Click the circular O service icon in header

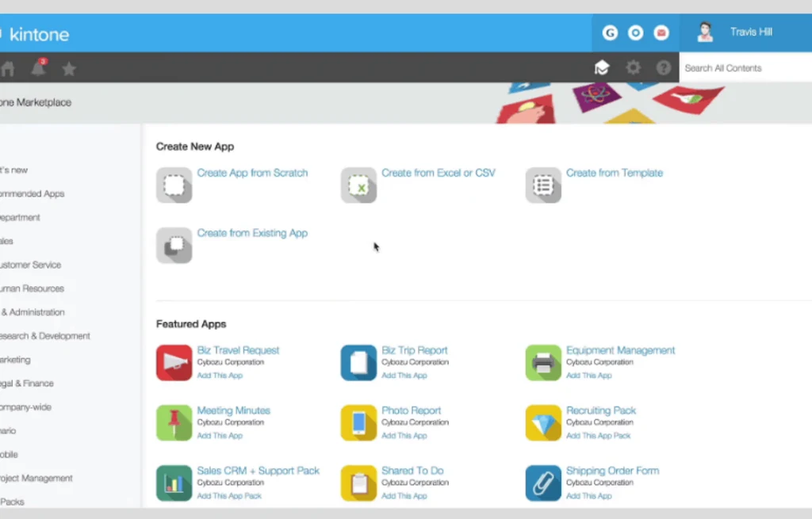coord(635,33)
